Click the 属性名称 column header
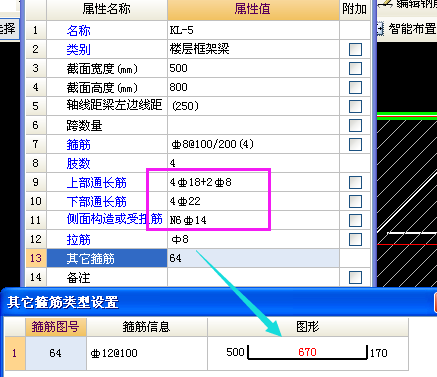The width and height of the screenshot is (437, 377). pos(107,9)
